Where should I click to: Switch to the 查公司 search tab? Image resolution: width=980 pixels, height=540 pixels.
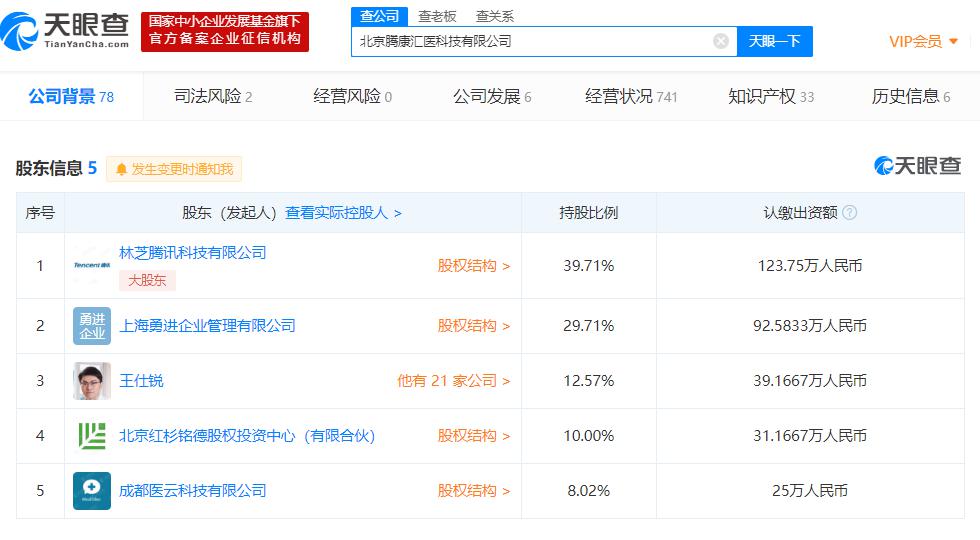pos(379,16)
